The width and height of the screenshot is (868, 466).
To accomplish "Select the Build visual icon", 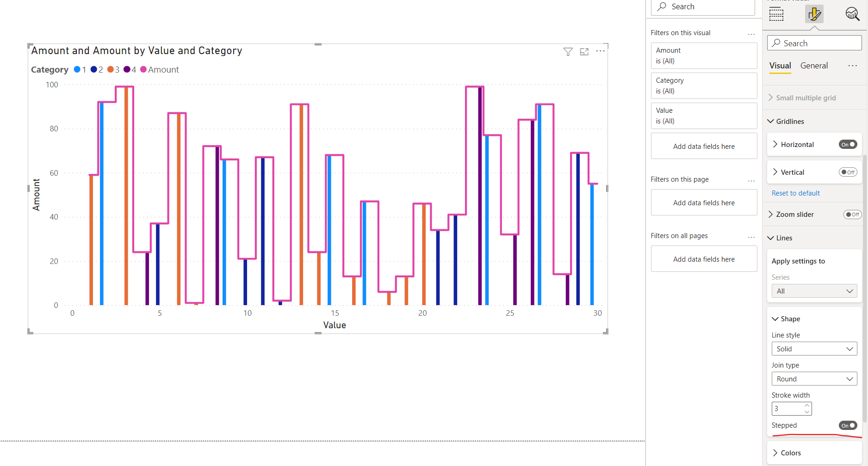I will coord(776,14).
